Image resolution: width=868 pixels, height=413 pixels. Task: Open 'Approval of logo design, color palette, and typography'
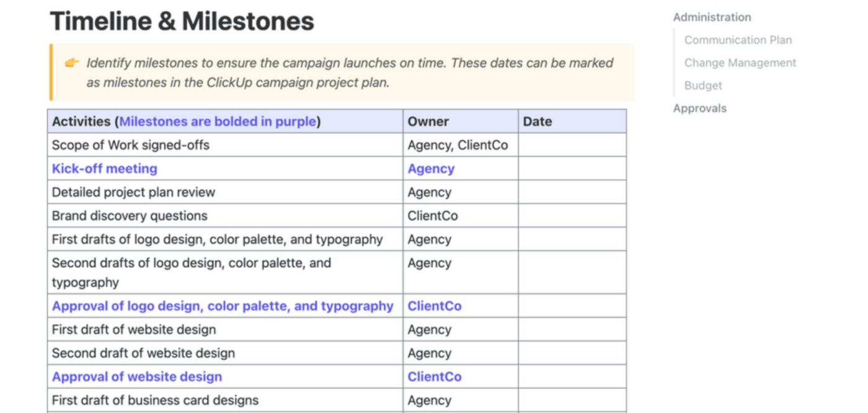tap(222, 306)
